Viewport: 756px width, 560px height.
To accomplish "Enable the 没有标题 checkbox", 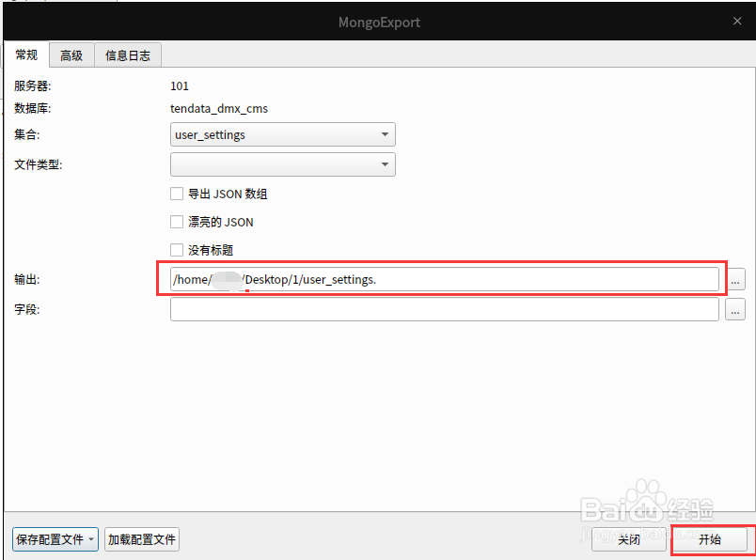I will (x=177, y=250).
